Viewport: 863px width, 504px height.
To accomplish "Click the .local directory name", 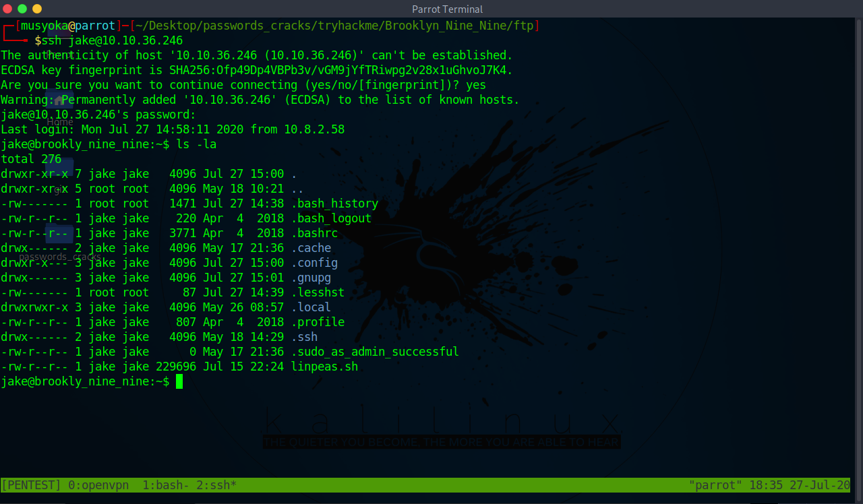I will pos(311,307).
